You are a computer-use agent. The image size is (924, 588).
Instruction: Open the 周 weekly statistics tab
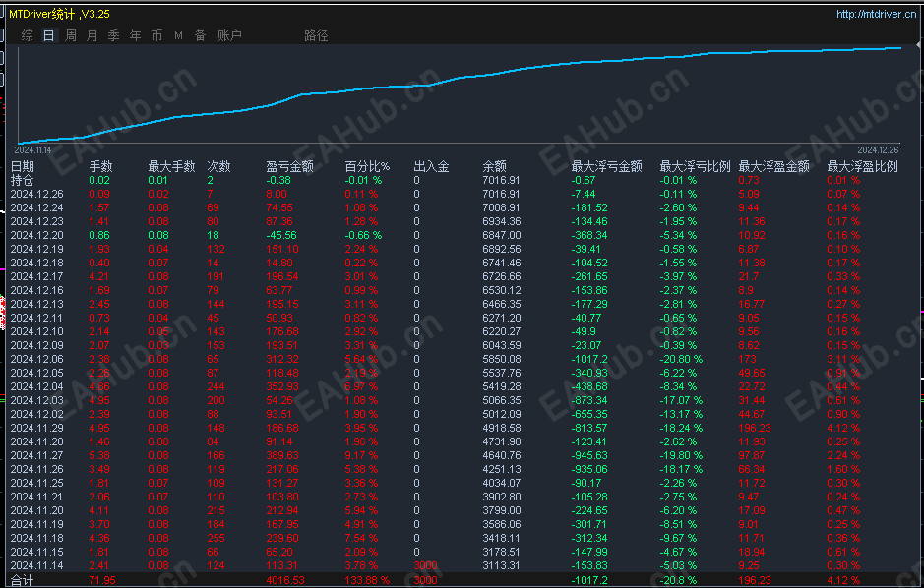tap(71, 36)
